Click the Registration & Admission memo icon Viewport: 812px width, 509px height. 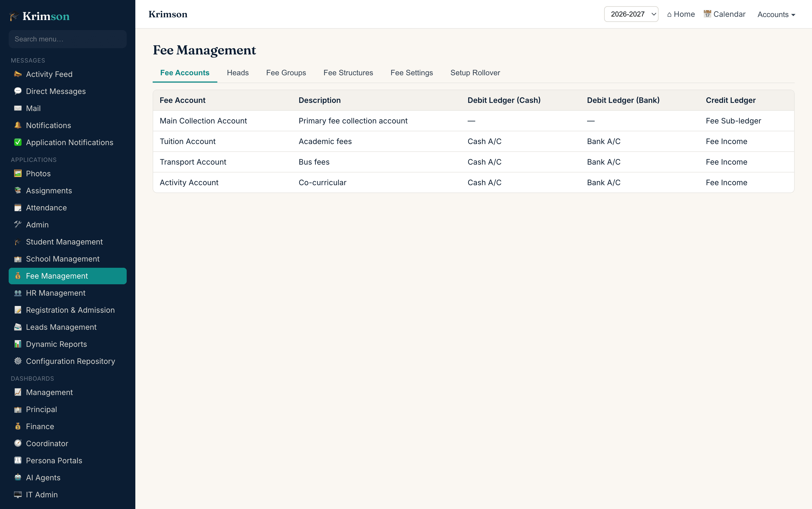(18, 310)
